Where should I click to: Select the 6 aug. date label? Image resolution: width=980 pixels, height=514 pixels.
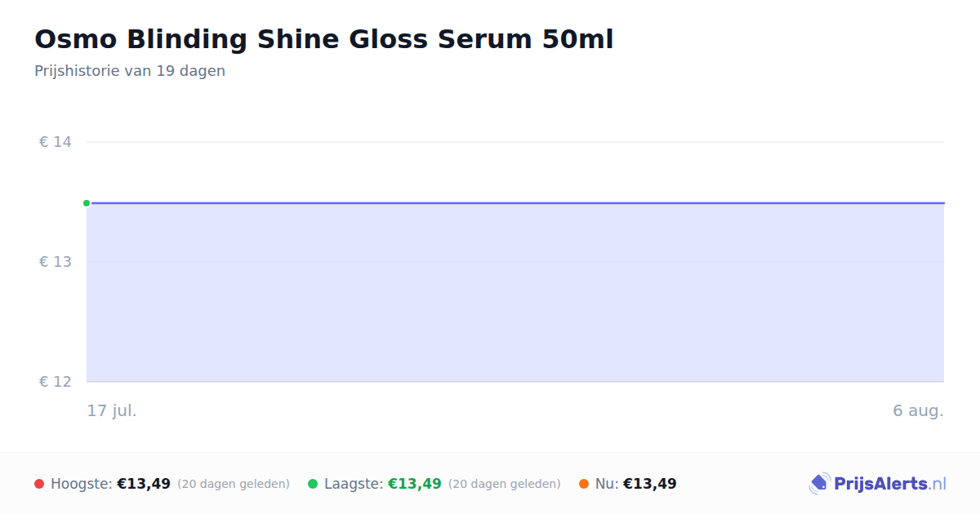[x=918, y=410]
